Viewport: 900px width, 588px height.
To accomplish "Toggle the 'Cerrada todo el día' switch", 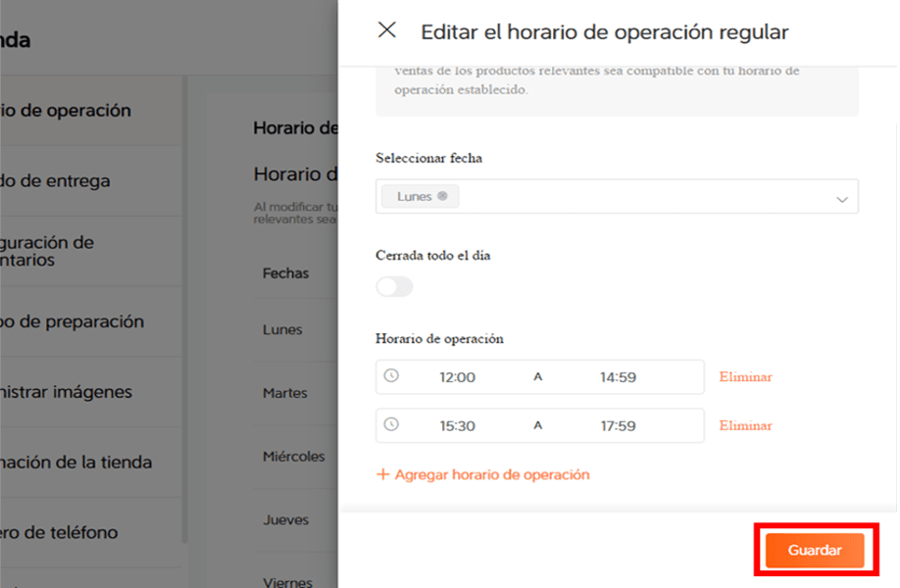I will [x=394, y=286].
